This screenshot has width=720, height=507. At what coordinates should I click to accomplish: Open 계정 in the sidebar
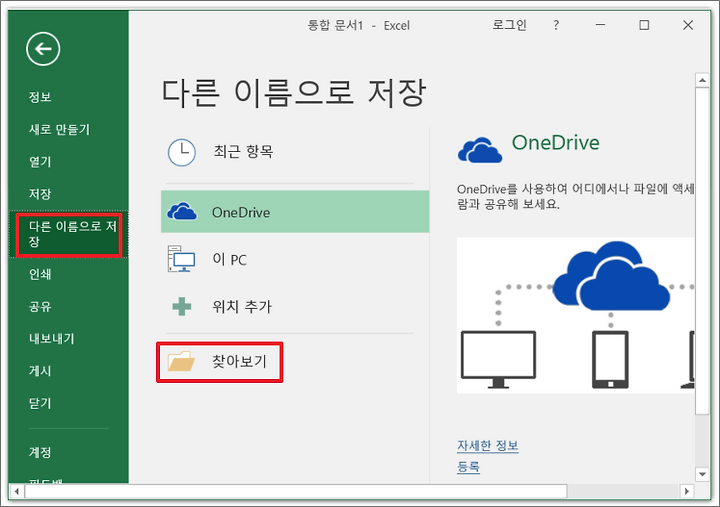point(40,452)
